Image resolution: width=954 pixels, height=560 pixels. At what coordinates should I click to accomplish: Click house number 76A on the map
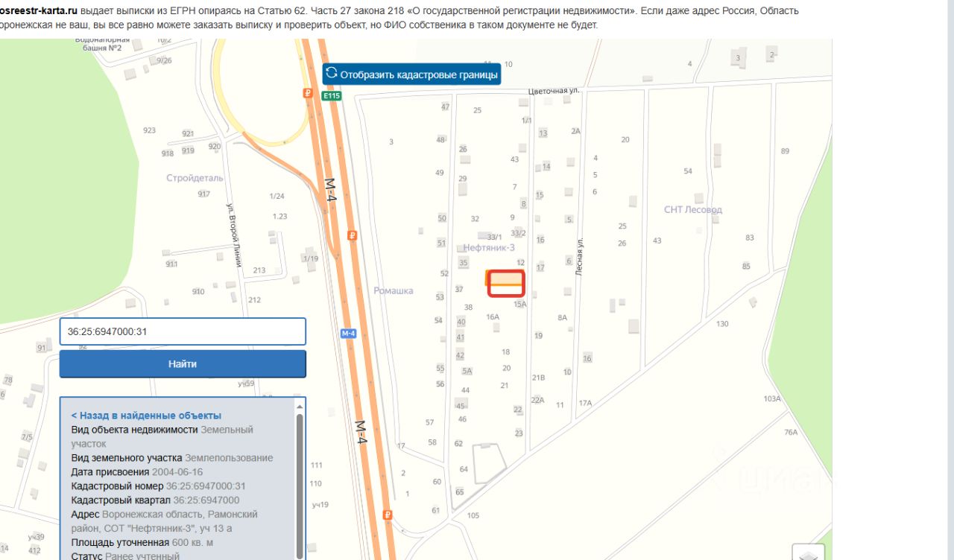point(791,433)
